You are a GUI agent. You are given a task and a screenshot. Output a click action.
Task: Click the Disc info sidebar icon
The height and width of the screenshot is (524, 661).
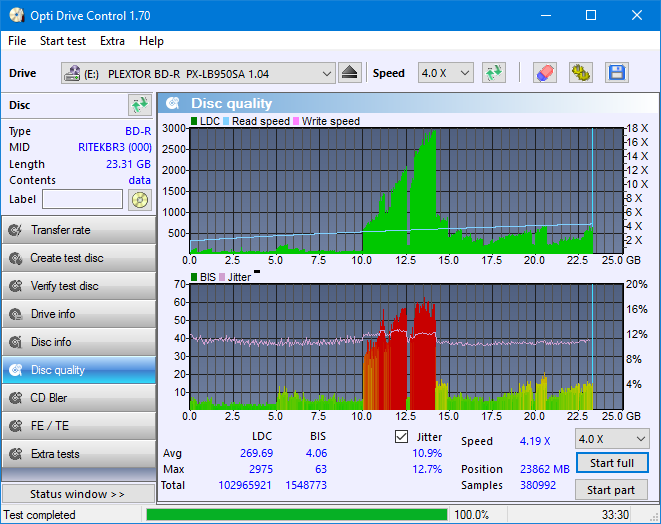pyautogui.click(x=16, y=342)
